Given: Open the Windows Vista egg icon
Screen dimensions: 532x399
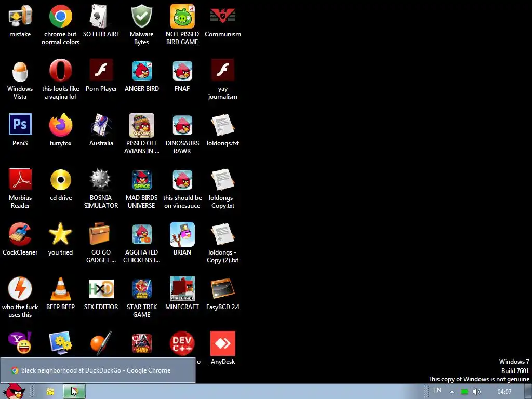Looking at the screenshot, I should (x=20, y=71).
